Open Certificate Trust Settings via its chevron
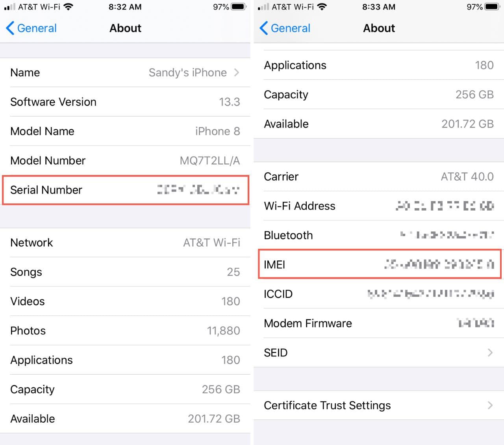This screenshot has width=504, height=445. pyautogui.click(x=490, y=405)
